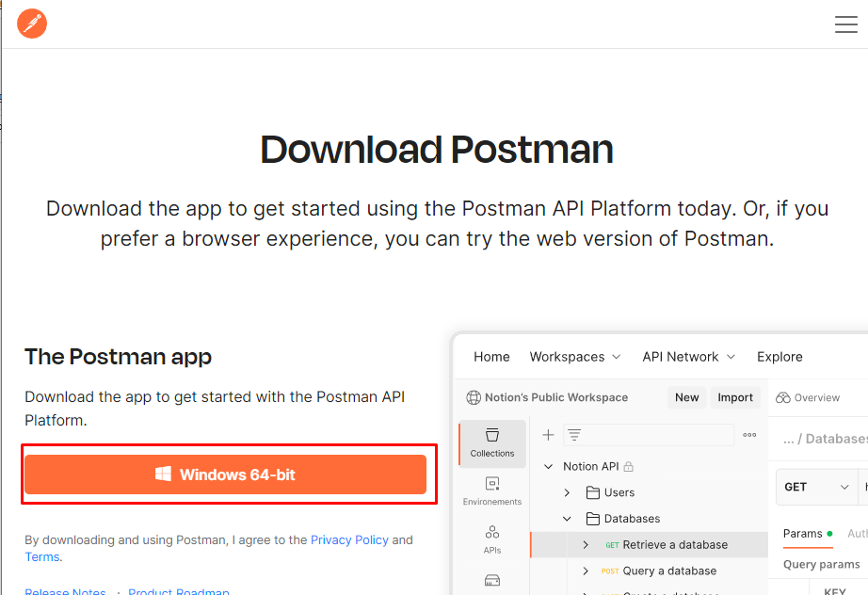Open the three-dots more options icon
Image resolution: width=868 pixels, height=595 pixels.
point(749,435)
